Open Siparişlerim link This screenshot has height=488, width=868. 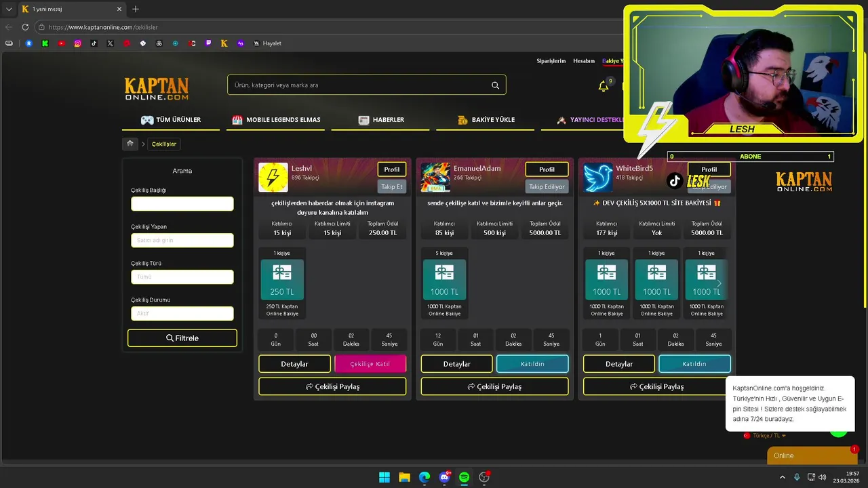point(551,61)
